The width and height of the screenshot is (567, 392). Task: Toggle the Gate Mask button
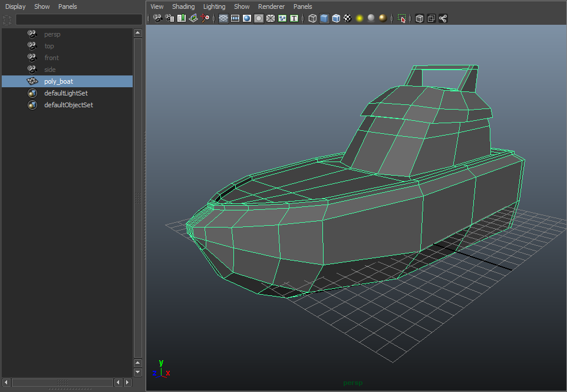click(x=259, y=18)
